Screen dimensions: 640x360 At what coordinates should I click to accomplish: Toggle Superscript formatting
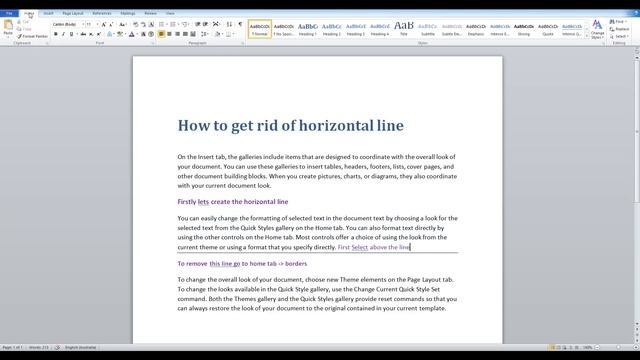coord(98,34)
